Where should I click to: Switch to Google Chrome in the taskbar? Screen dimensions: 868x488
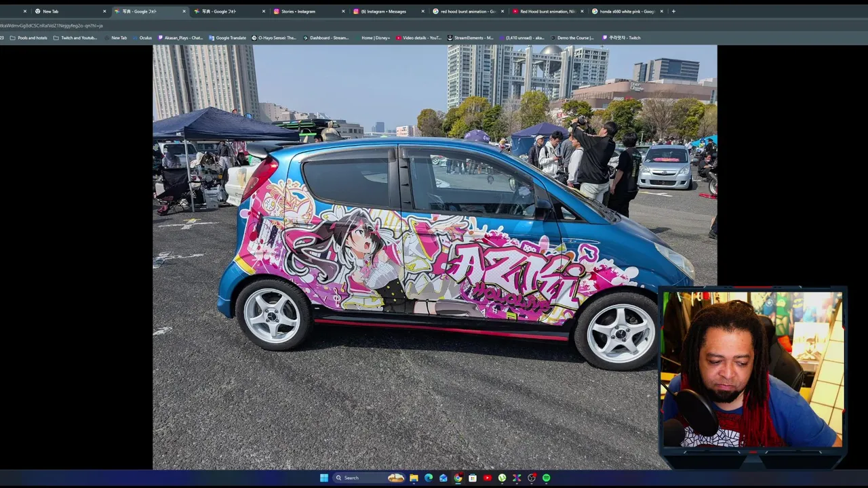click(458, 478)
